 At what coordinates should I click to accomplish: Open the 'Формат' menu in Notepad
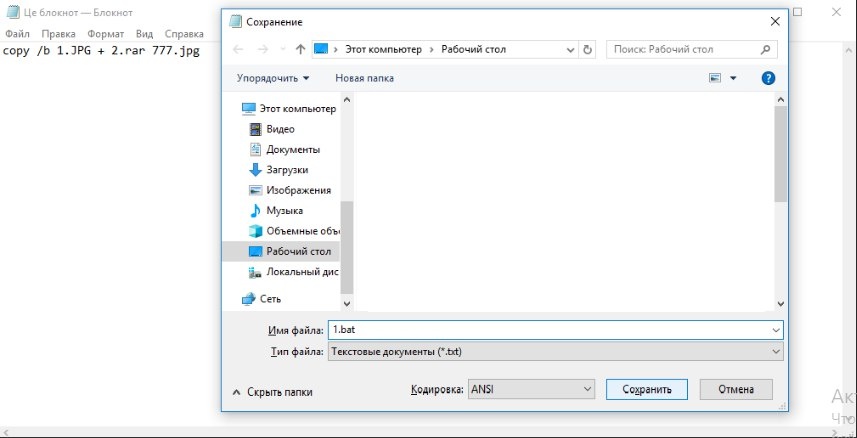coord(106,34)
